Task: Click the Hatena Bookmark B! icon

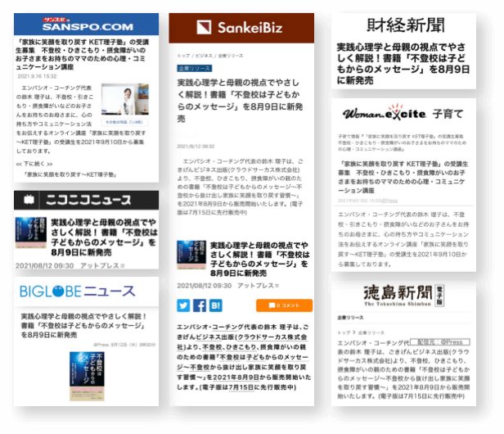Action: (x=216, y=305)
